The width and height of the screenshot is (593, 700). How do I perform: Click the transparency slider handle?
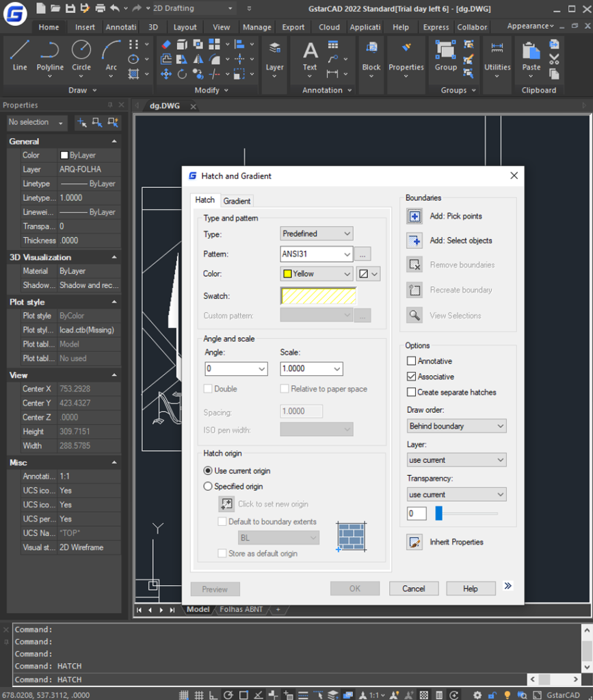coord(438,513)
